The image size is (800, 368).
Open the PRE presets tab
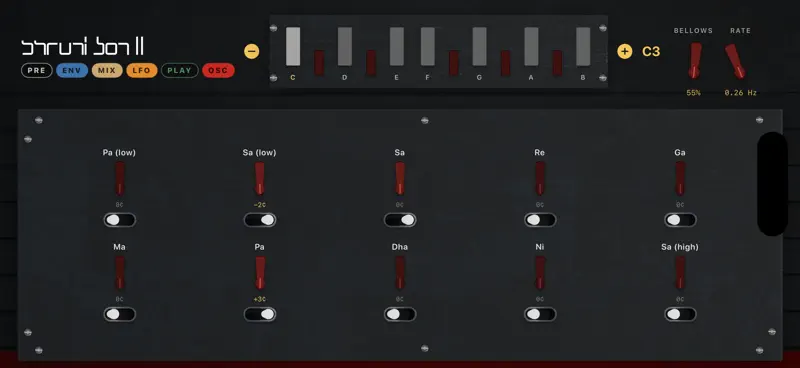(x=37, y=70)
